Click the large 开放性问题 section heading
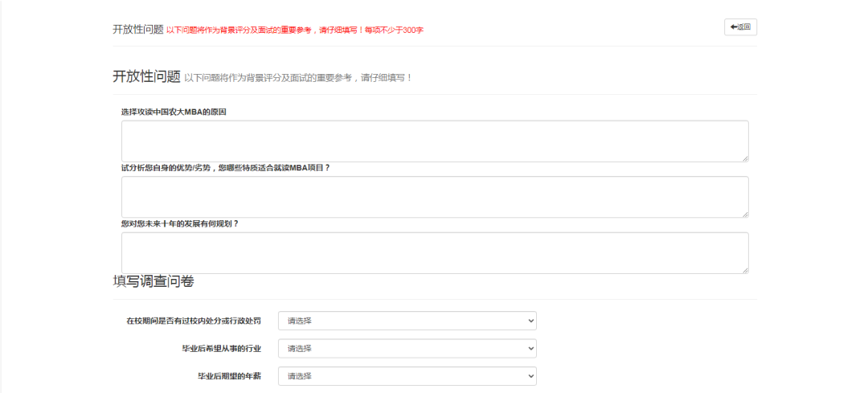The width and height of the screenshot is (868, 393). 145,76
